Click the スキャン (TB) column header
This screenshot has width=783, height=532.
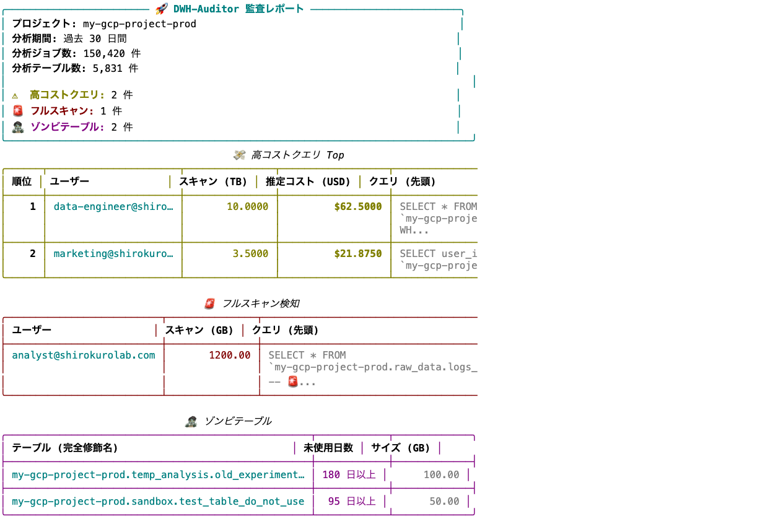coord(213,181)
